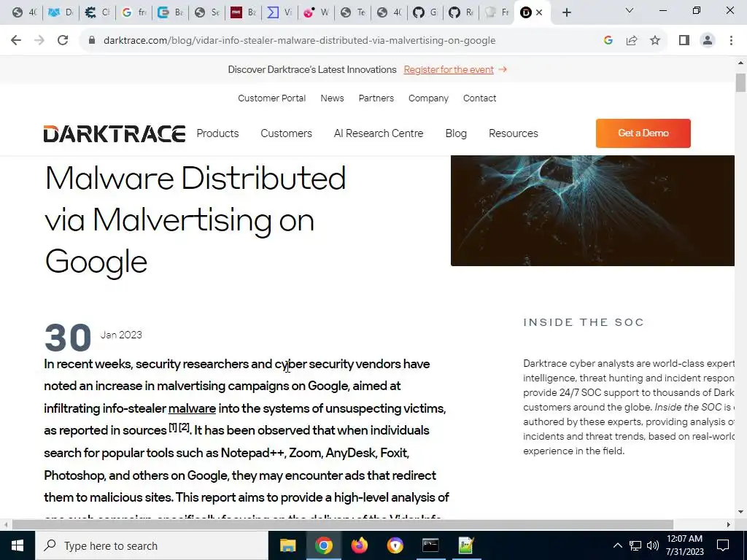Click the horizontal scrollbar thumb

[343, 524]
